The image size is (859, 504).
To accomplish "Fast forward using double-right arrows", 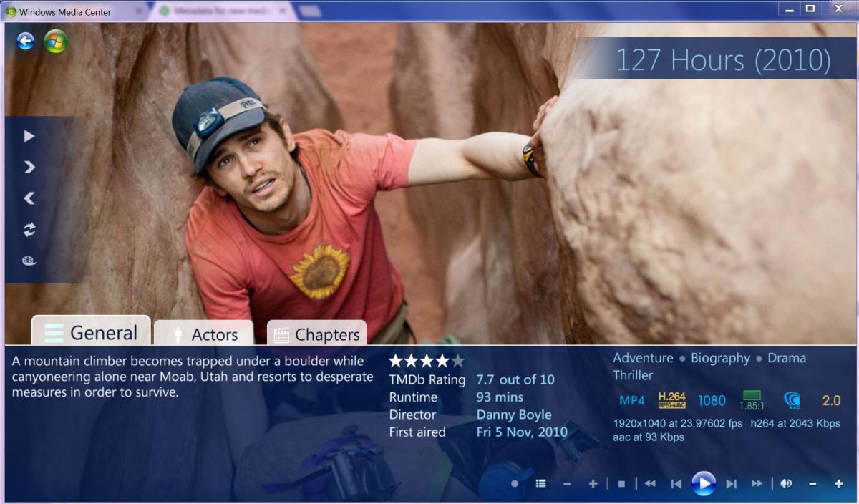I will (x=757, y=484).
